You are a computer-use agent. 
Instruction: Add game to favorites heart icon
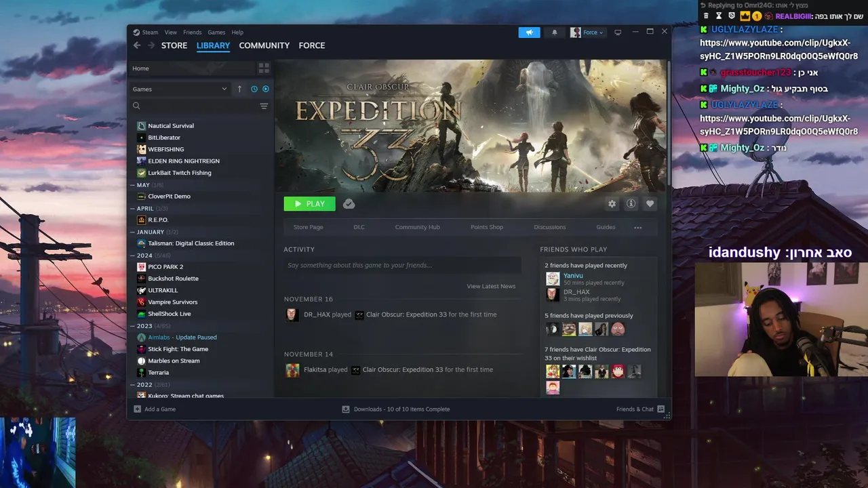[650, 203]
